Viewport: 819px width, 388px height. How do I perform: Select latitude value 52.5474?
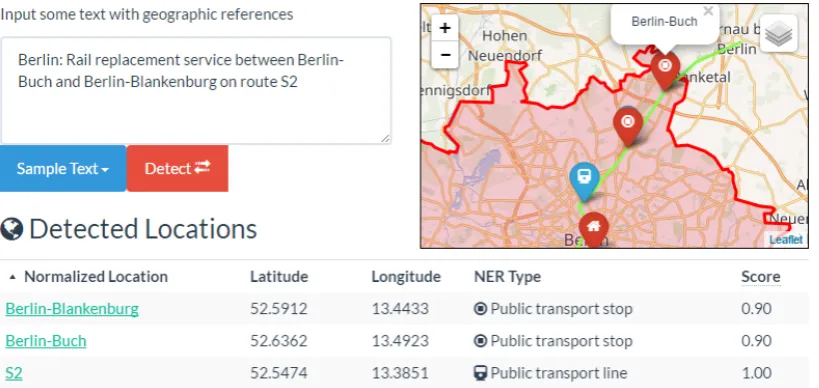click(x=278, y=373)
